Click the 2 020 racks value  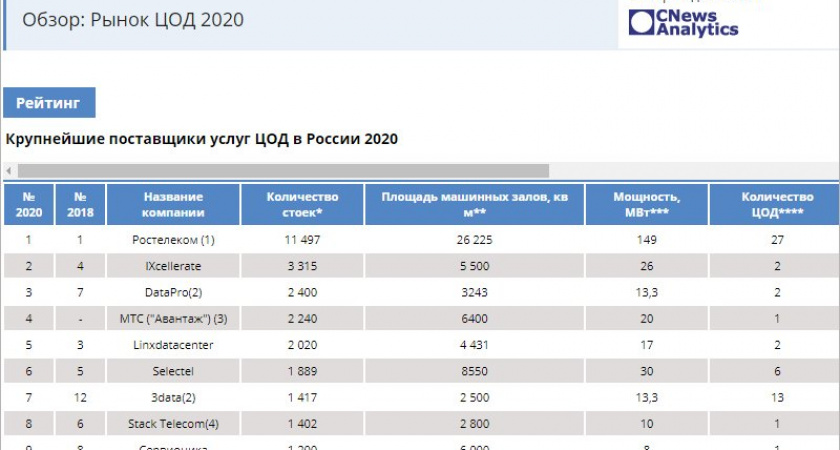[x=303, y=345]
